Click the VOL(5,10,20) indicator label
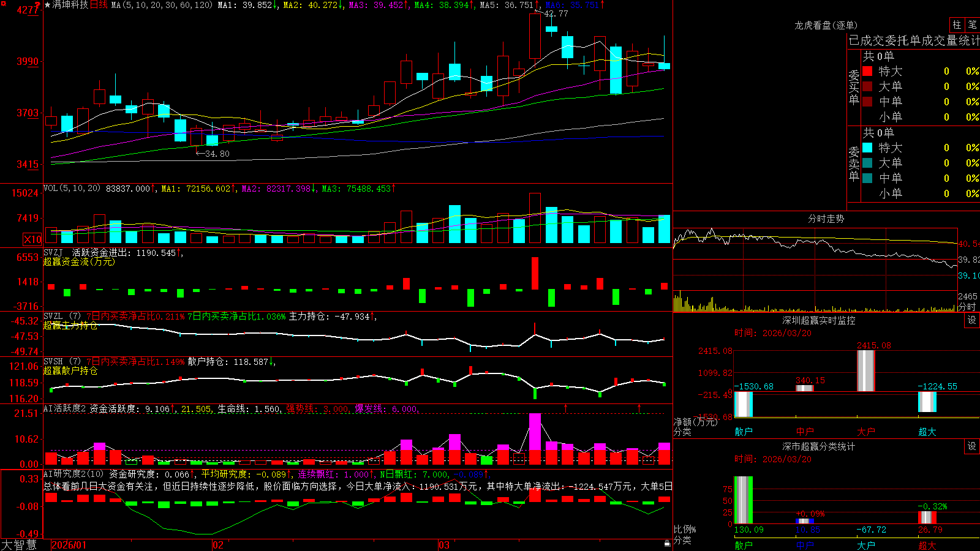This screenshot has height=551, width=980. point(72,189)
